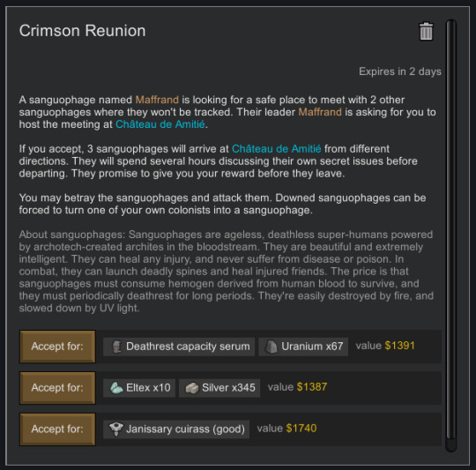Select the Janissary cuirass (good) label

[x=185, y=429]
